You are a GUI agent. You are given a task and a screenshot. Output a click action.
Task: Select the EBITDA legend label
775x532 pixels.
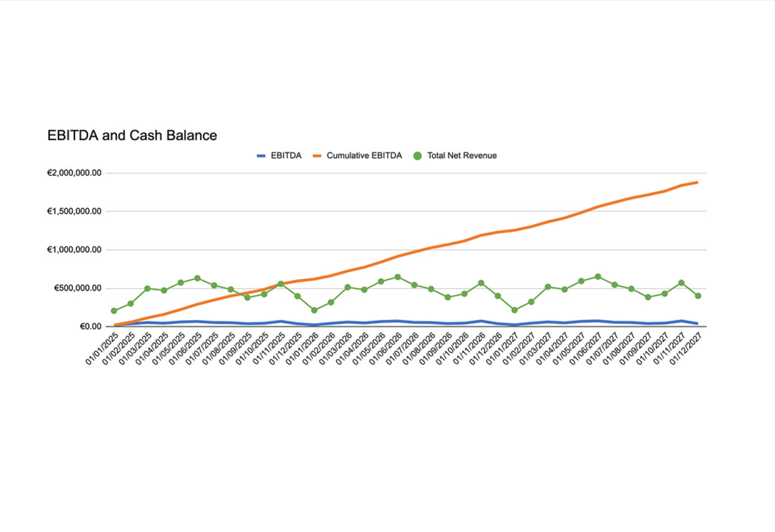click(286, 156)
